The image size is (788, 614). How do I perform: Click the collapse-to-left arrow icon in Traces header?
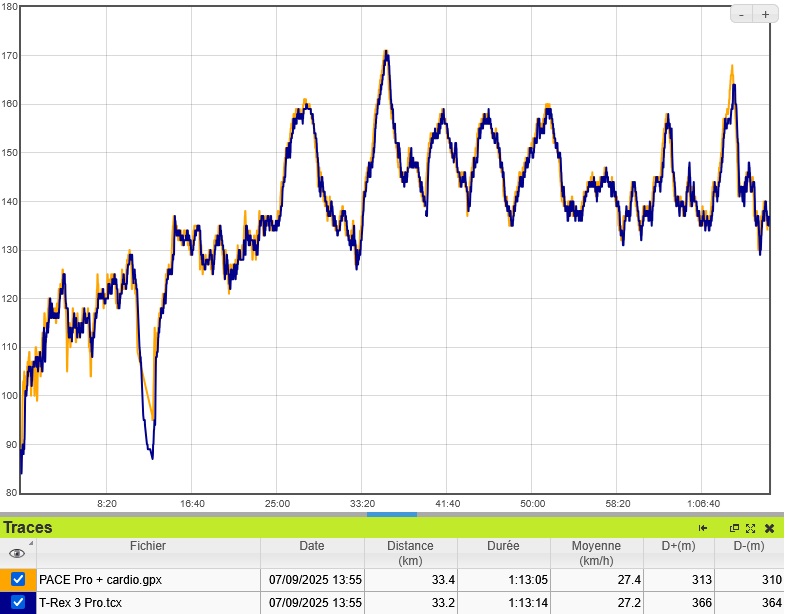(703, 528)
